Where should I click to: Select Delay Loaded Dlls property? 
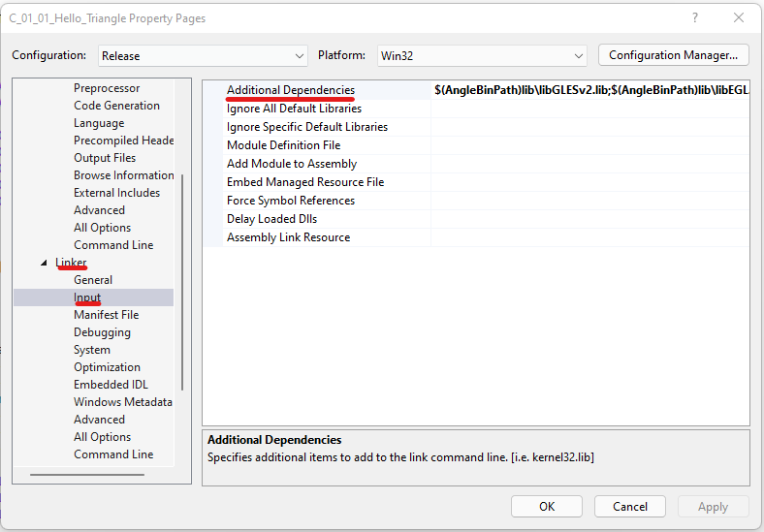pyautogui.click(x=271, y=219)
